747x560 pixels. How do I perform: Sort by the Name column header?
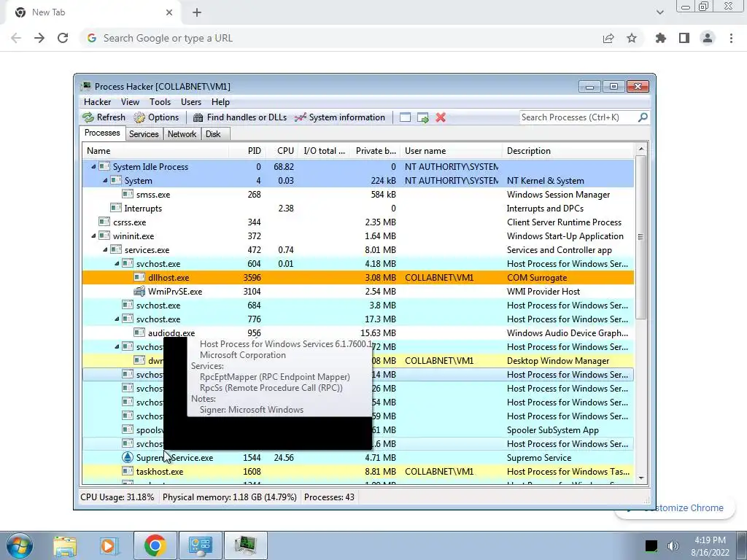click(x=155, y=151)
